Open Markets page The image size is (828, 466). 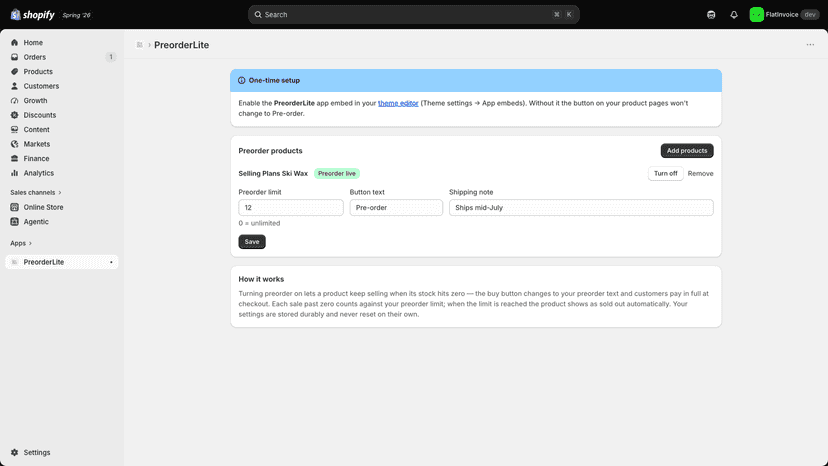(x=36, y=144)
